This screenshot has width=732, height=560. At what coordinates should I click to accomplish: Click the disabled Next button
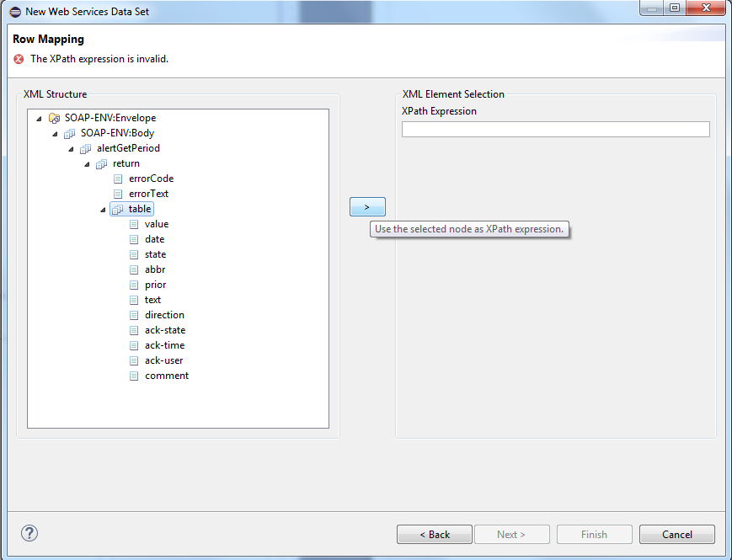(x=512, y=535)
